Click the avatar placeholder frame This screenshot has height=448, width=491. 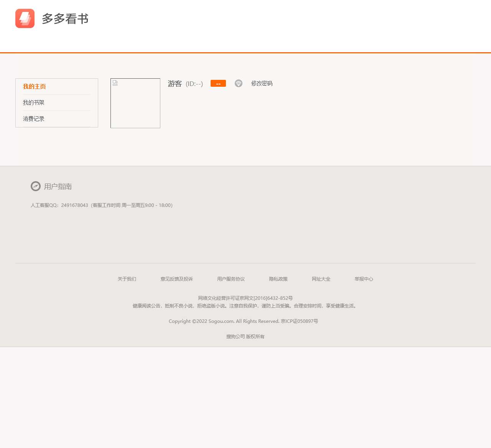[135, 103]
